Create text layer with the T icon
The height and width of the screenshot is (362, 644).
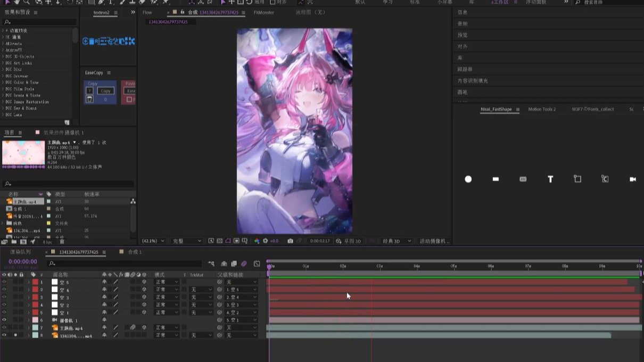click(550, 179)
